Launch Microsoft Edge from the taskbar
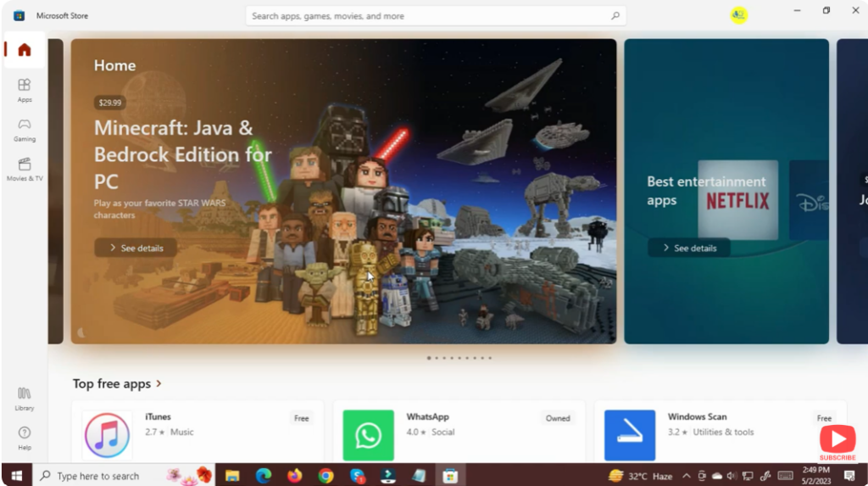Viewport: 868px width, 486px height. [x=264, y=476]
